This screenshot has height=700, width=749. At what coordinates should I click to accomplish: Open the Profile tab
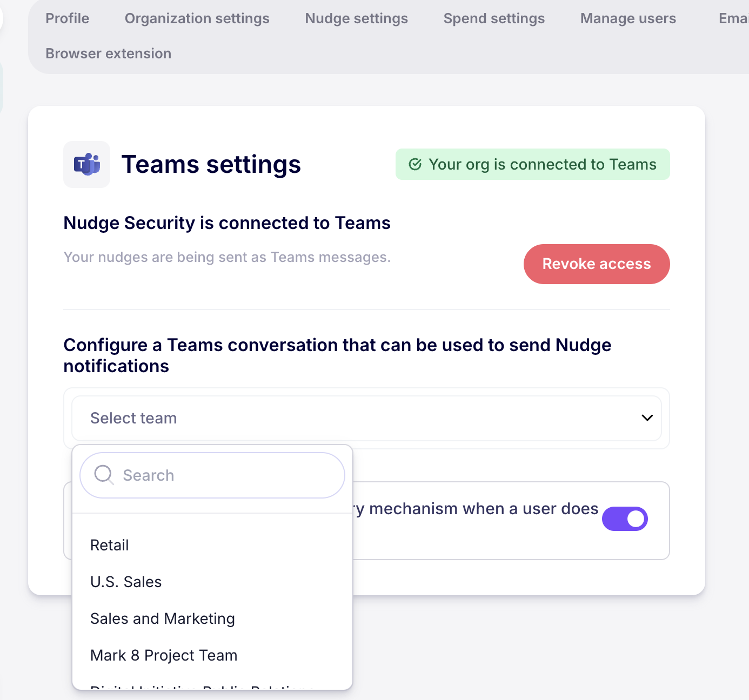(68, 18)
